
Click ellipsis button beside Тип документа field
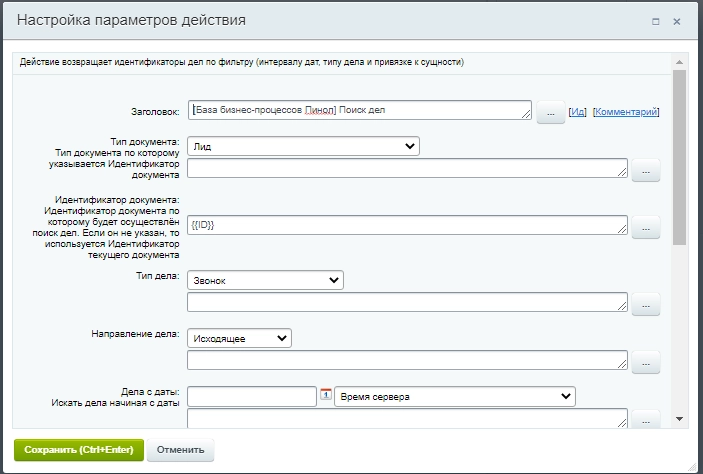[x=645, y=171]
